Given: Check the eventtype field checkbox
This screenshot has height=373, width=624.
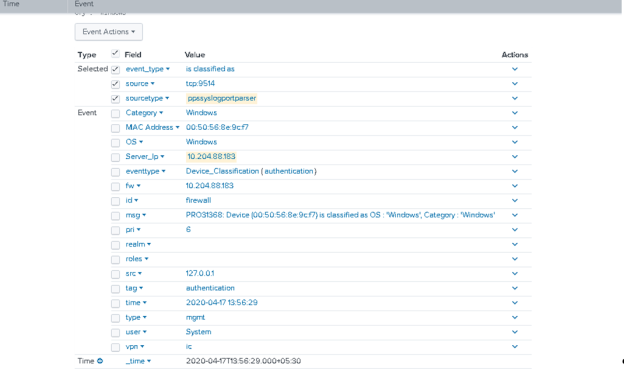Looking at the screenshot, I should pos(115,172).
